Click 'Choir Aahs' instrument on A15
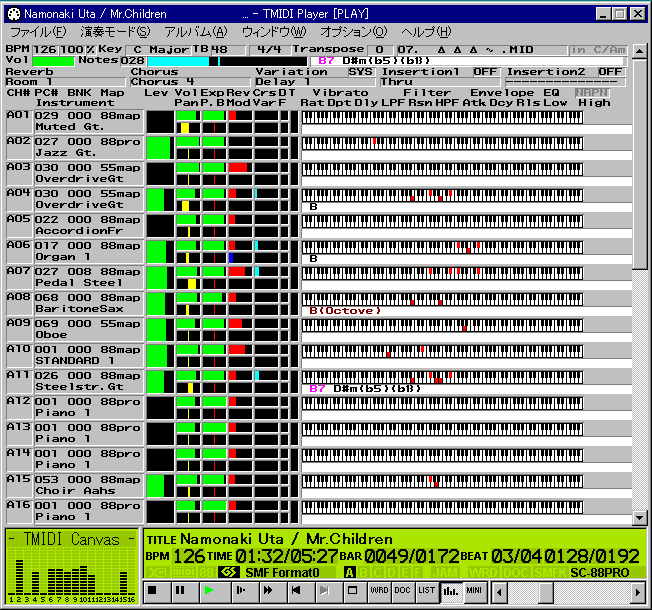This screenshot has width=652, height=610. point(75,491)
